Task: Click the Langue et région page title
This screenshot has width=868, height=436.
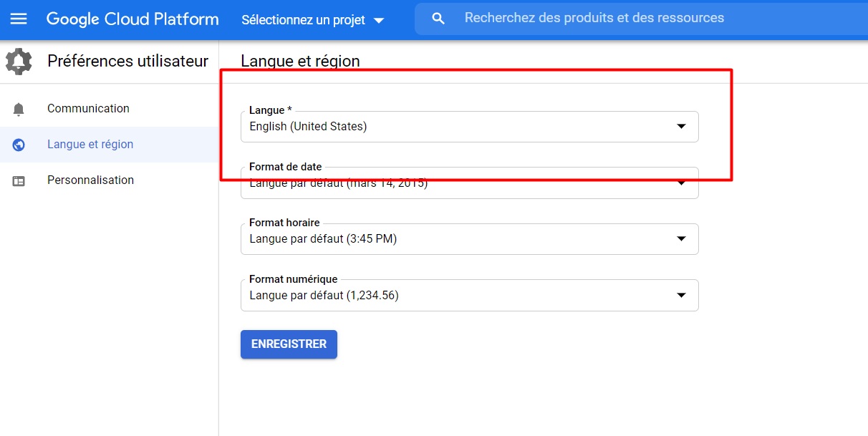Action: pyautogui.click(x=300, y=61)
